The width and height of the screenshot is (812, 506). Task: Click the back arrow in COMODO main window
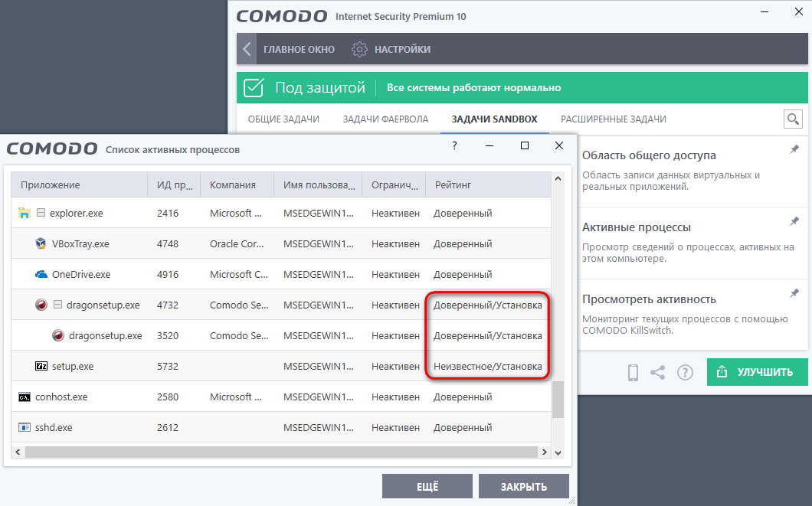247,49
